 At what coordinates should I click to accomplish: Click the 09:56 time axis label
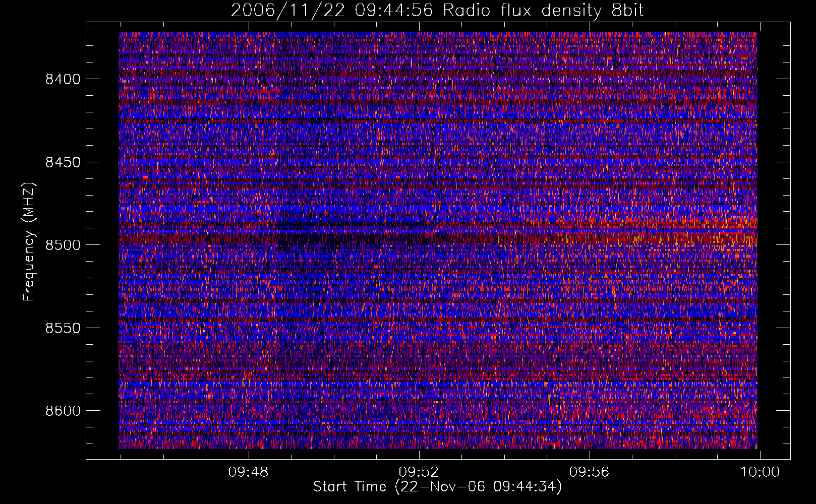coord(590,472)
